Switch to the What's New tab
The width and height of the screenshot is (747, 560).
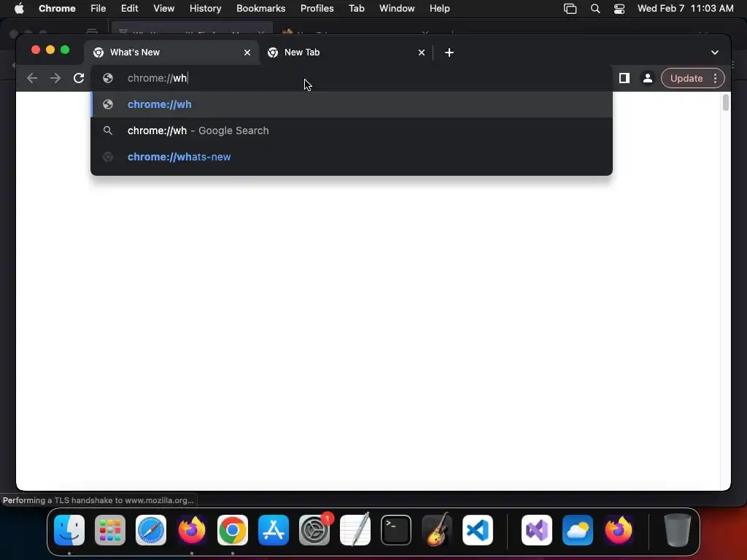pyautogui.click(x=171, y=52)
